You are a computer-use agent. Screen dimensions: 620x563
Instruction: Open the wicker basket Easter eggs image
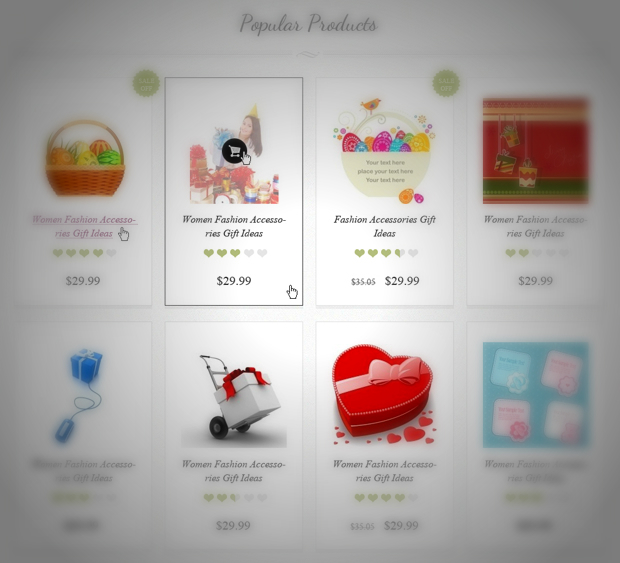pyautogui.click(x=85, y=158)
